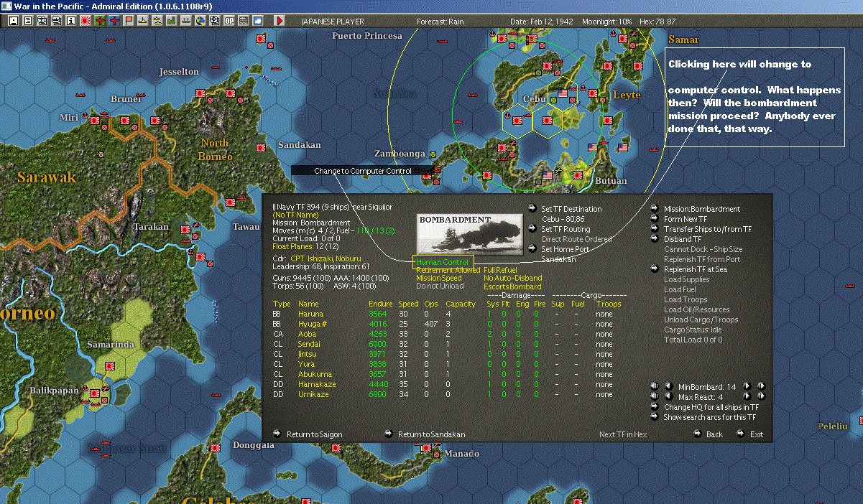Select Replenish TF at Sea

(655, 269)
